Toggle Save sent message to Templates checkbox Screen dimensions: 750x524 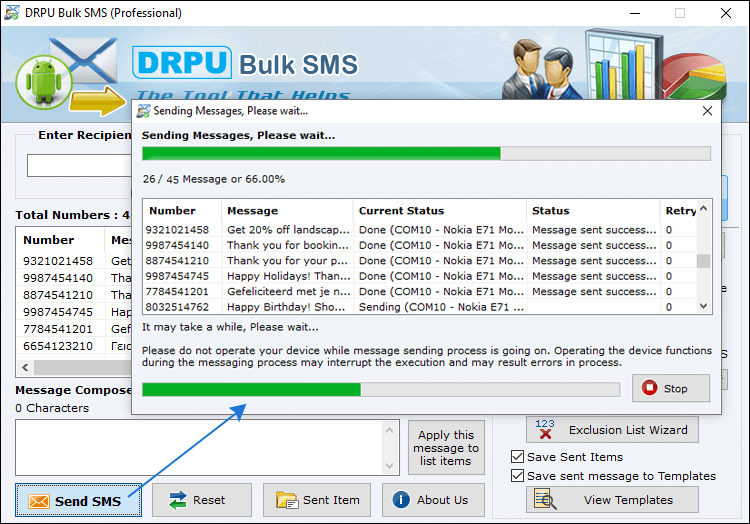[x=517, y=476]
